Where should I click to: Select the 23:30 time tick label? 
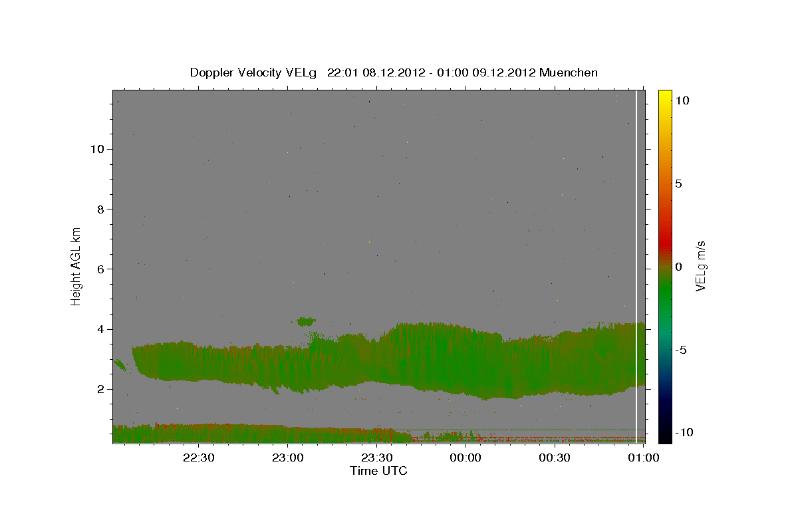pos(377,458)
